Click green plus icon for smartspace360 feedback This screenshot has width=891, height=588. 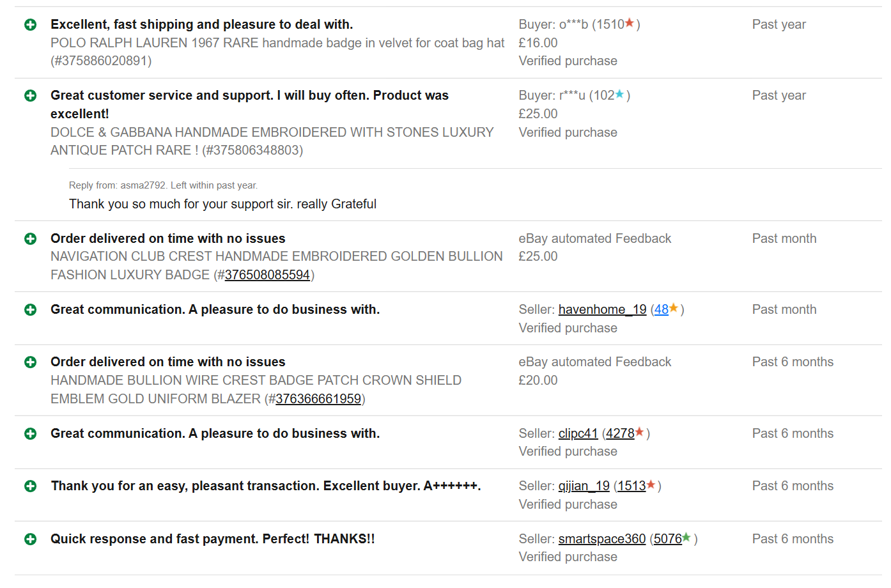pos(30,539)
